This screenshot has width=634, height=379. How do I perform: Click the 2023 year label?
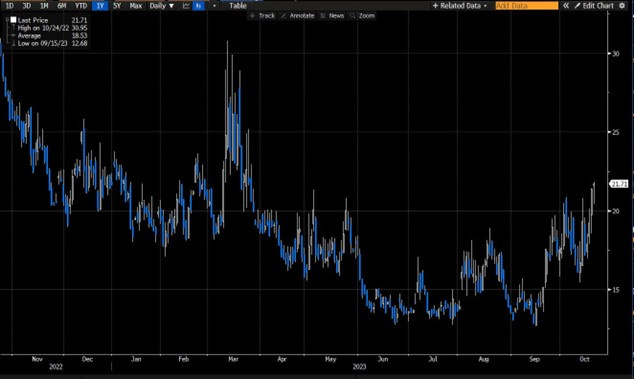tap(359, 367)
